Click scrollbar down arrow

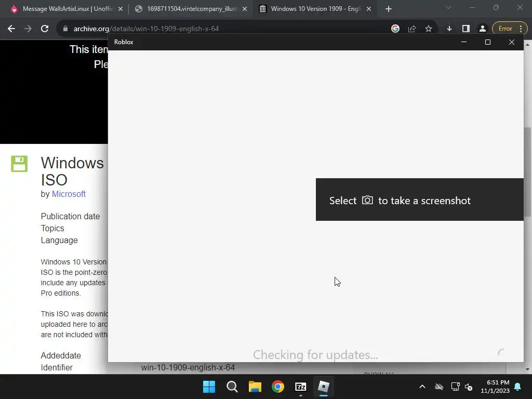528,369
